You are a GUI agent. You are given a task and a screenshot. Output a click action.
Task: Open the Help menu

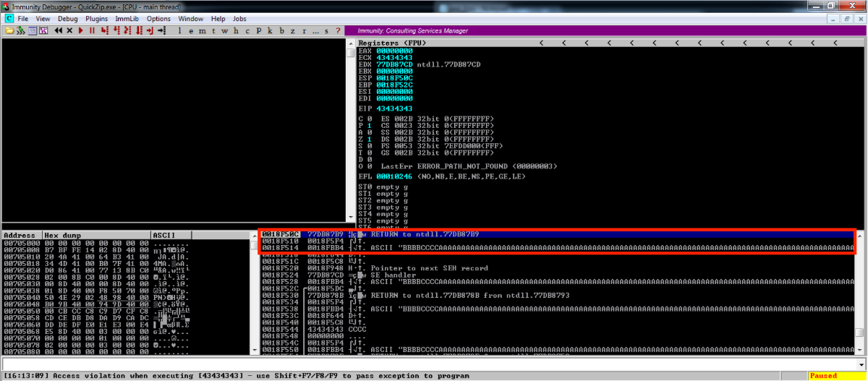[x=218, y=18]
